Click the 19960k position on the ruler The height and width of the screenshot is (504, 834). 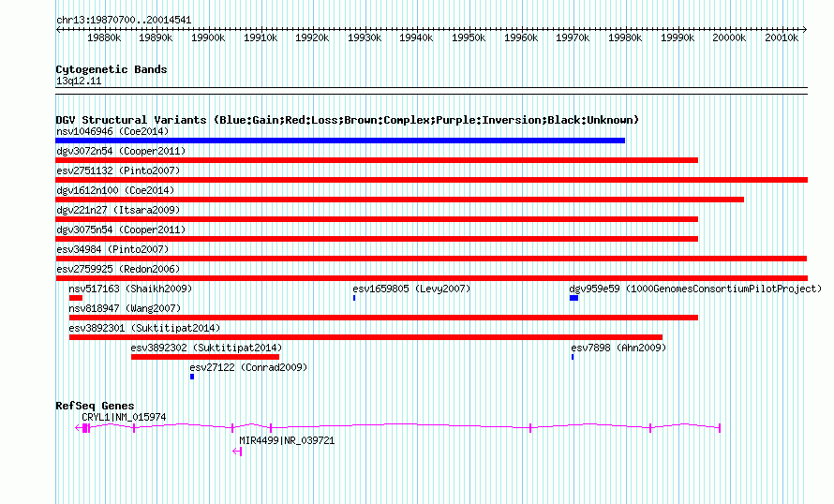(x=521, y=37)
